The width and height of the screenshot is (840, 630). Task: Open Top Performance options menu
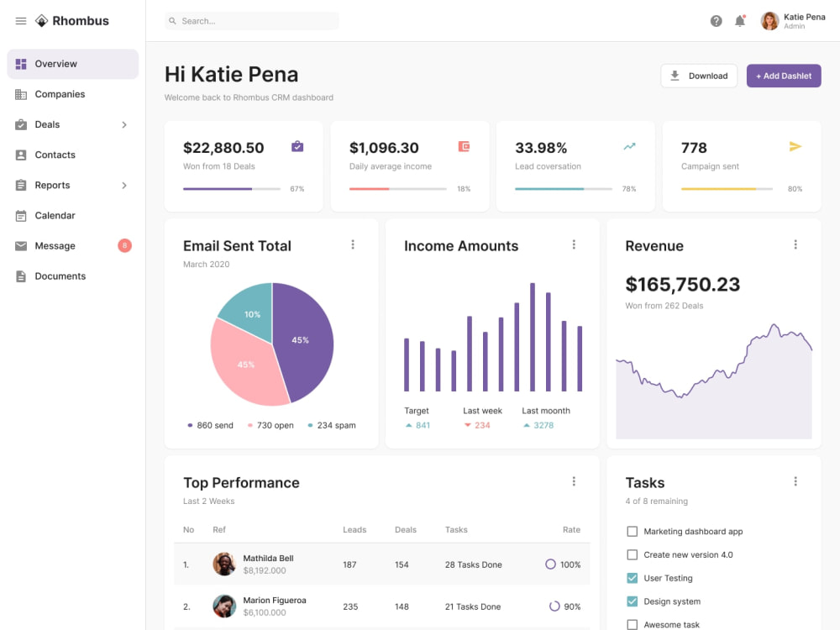(x=574, y=481)
